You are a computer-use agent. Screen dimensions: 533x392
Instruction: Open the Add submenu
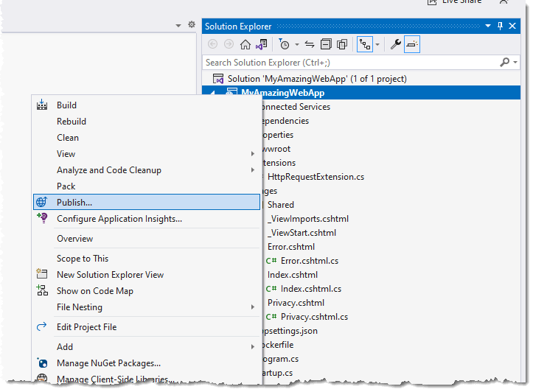point(147,347)
